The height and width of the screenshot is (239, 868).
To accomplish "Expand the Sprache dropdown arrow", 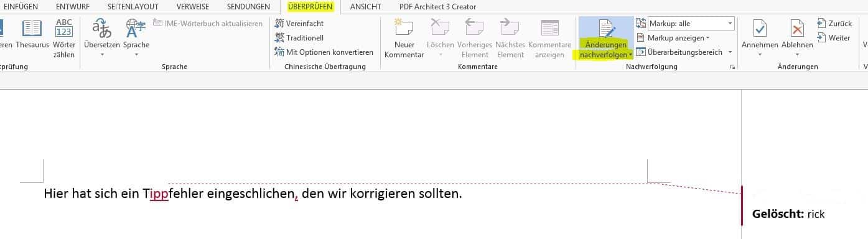I will coord(136,55).
